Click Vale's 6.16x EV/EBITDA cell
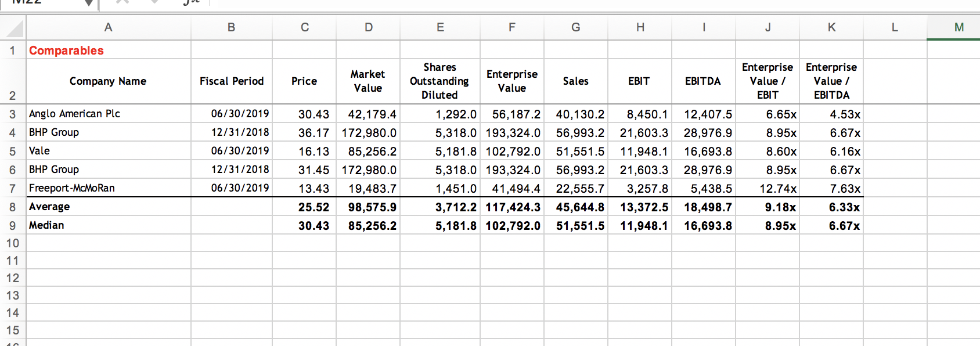This screenshot has width=980, height=346. pyautogui.click(x=831, y=151)
